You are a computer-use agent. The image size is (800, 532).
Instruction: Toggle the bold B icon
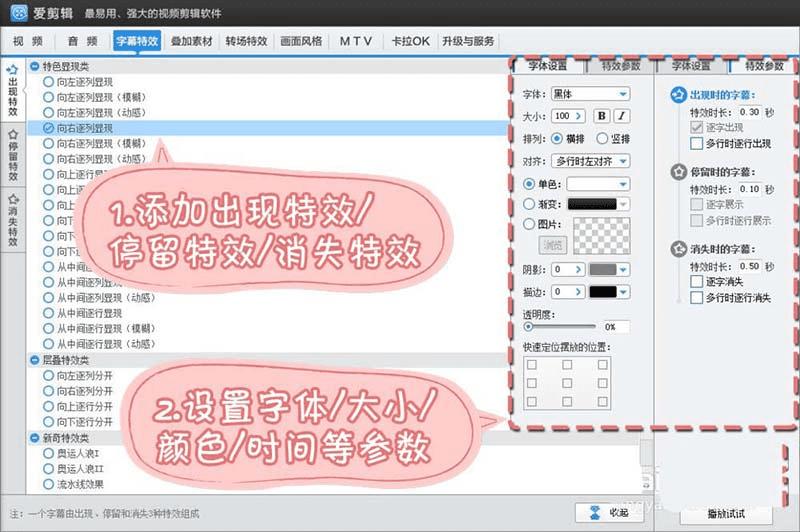pyautogui.click(x=602, y=116)
